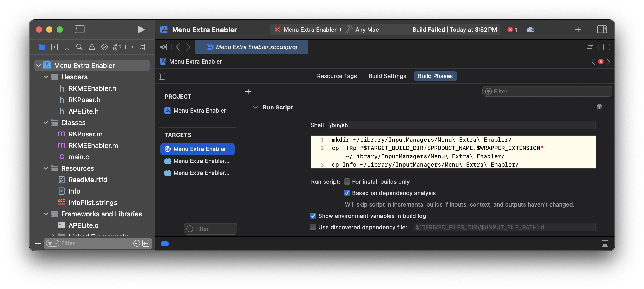Click in the Shell path field
Image resolution: width=644 pixels, height=289 pixels.
[462, 125]
